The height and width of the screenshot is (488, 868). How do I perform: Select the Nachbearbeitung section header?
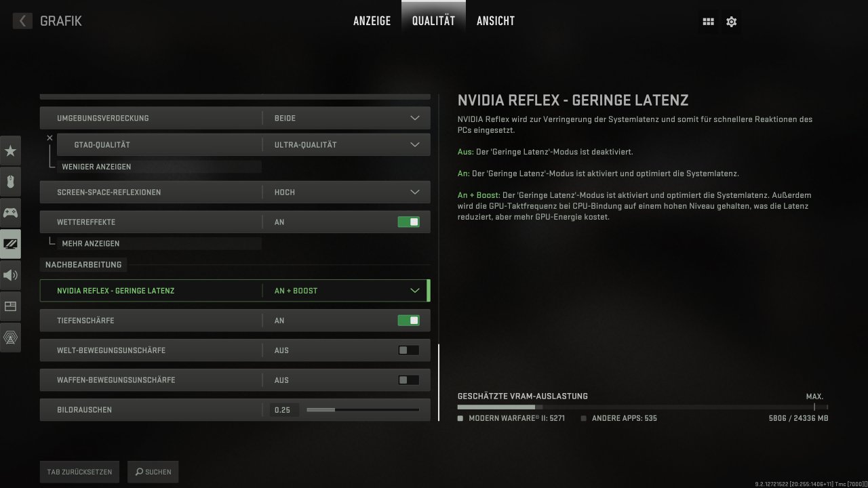pos(83,264)
